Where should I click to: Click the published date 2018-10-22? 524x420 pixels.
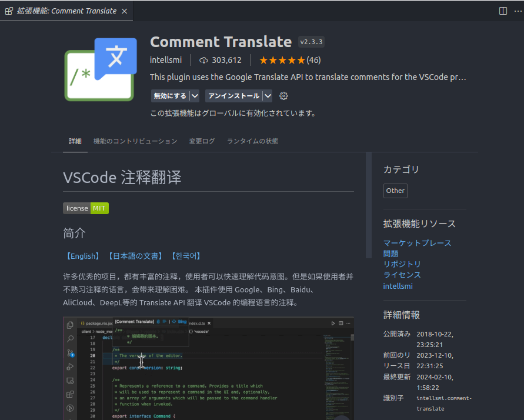click(x=435, y=339)
